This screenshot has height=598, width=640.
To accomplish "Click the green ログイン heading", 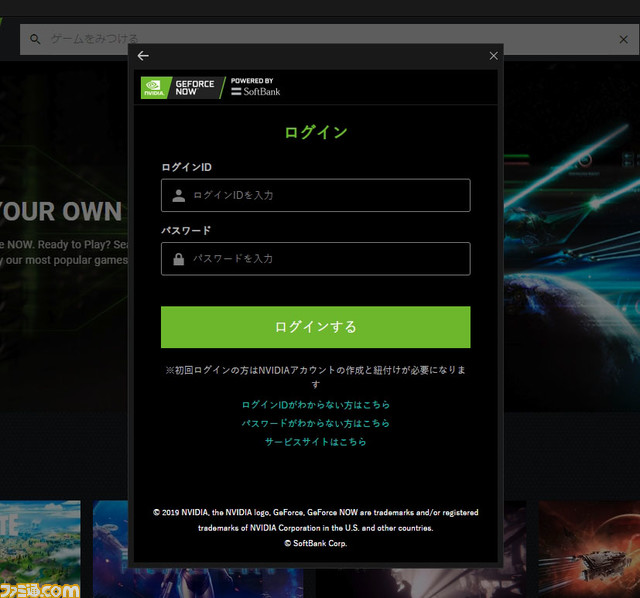I will (x=316, y=132).
